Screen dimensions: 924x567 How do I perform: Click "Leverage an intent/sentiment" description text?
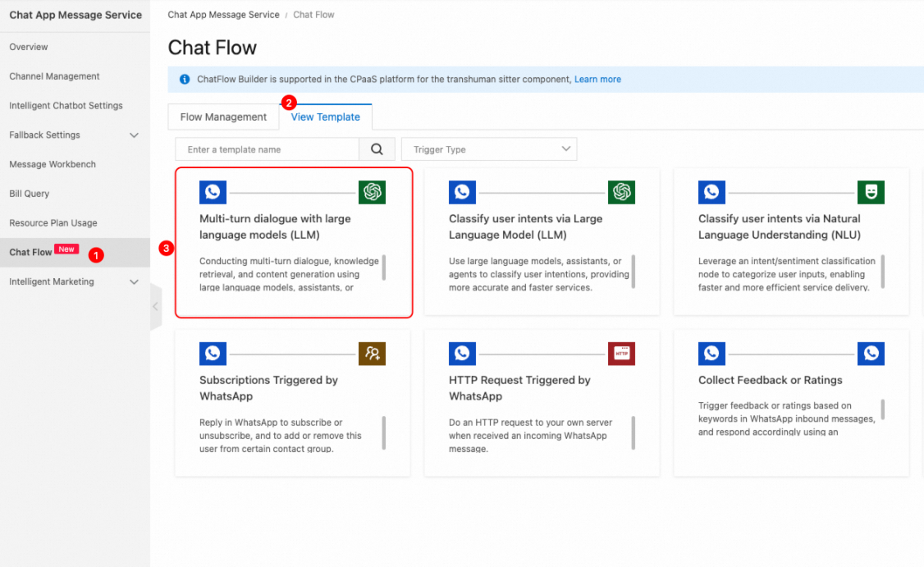[x=787, y=274]
